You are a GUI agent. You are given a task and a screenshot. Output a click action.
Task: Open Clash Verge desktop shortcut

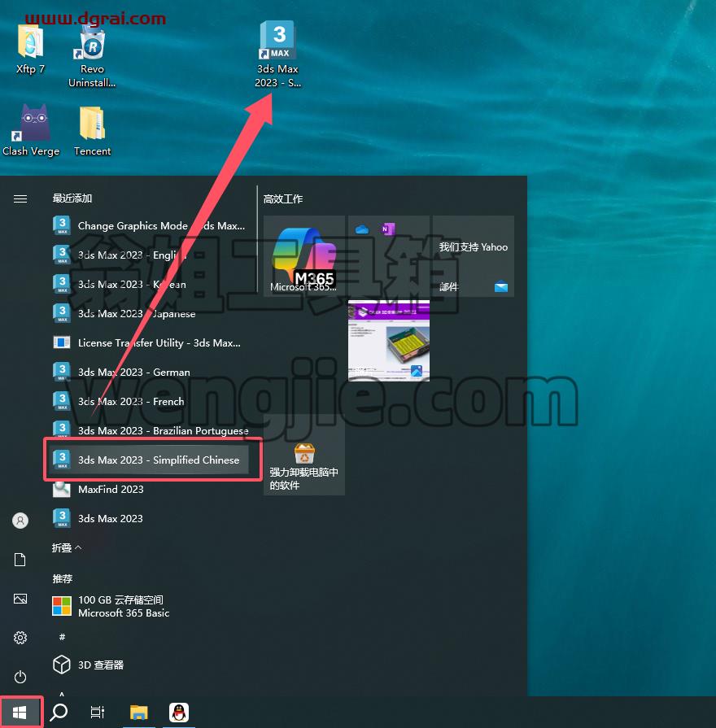pos(31,130)
